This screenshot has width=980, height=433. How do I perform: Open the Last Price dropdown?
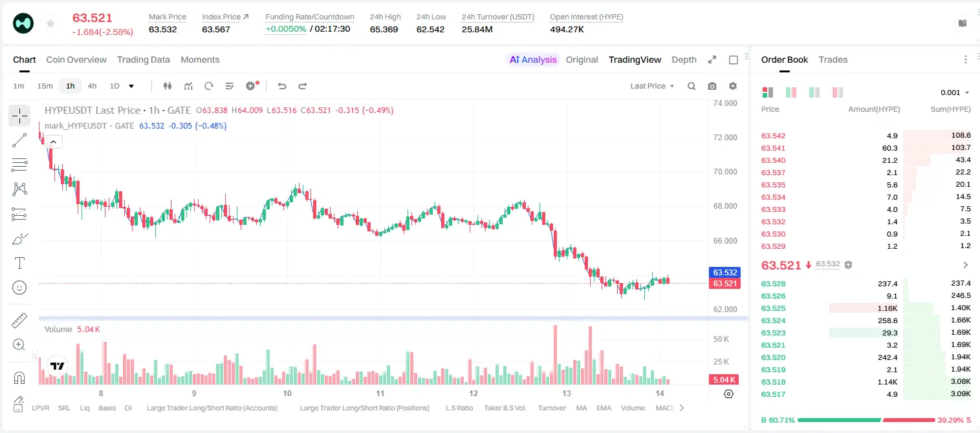click(652, 86)
